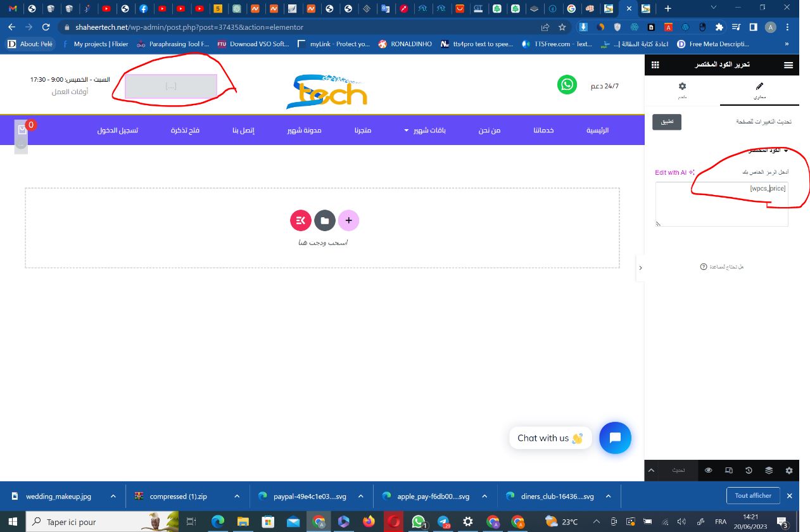This screenshot has width=810, height=532.
Task: Collapse the Elementor side panel
Action: pos(640,268)
